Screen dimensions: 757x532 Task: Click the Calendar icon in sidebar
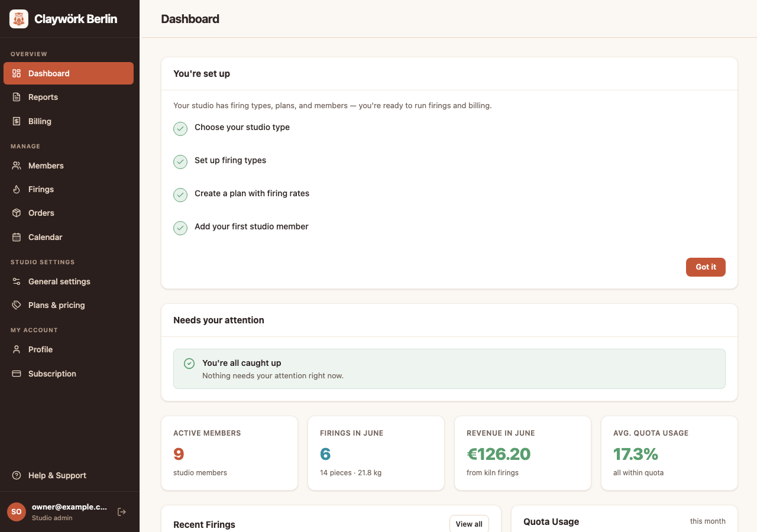(17, 237)
